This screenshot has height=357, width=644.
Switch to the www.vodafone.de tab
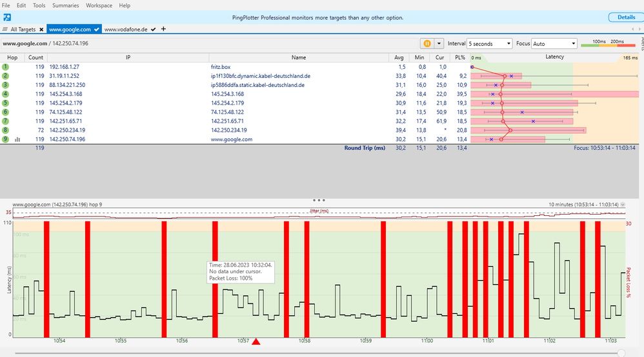click(126, 29)
